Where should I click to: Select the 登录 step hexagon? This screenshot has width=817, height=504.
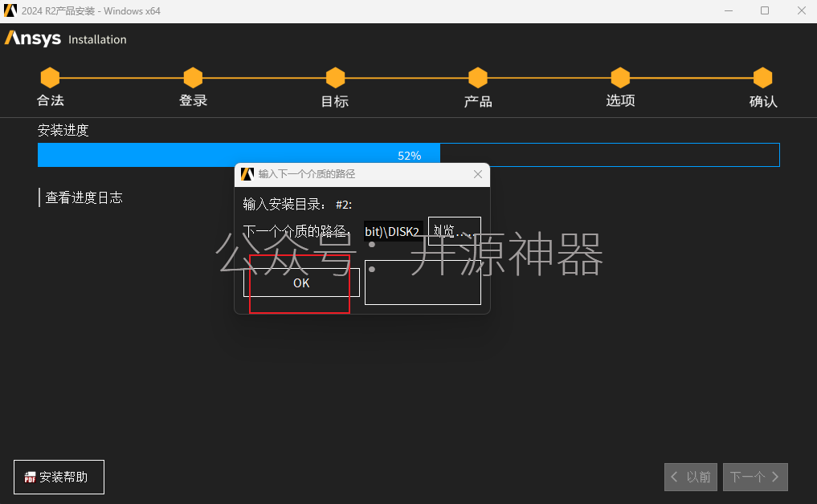tap(193, 78)
